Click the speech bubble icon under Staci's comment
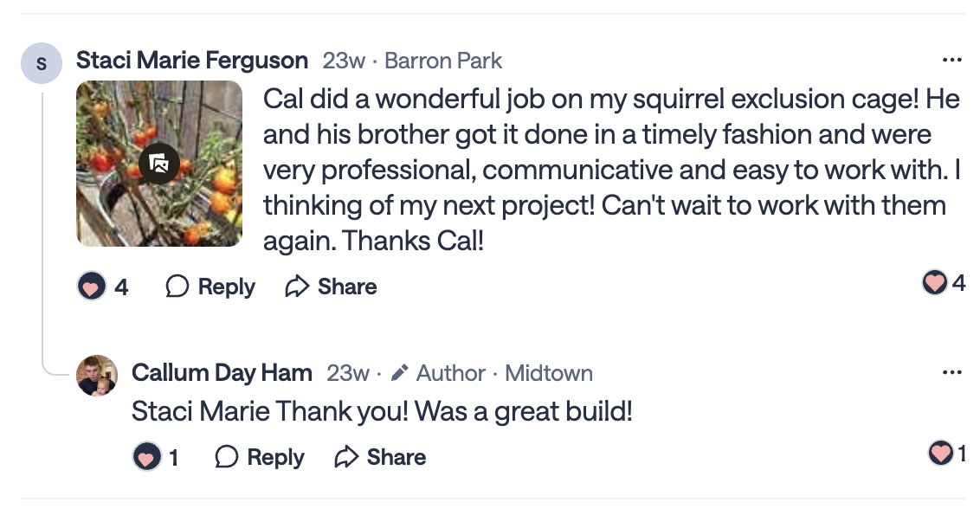Screen dimensions: 980x509 point(177,287)
